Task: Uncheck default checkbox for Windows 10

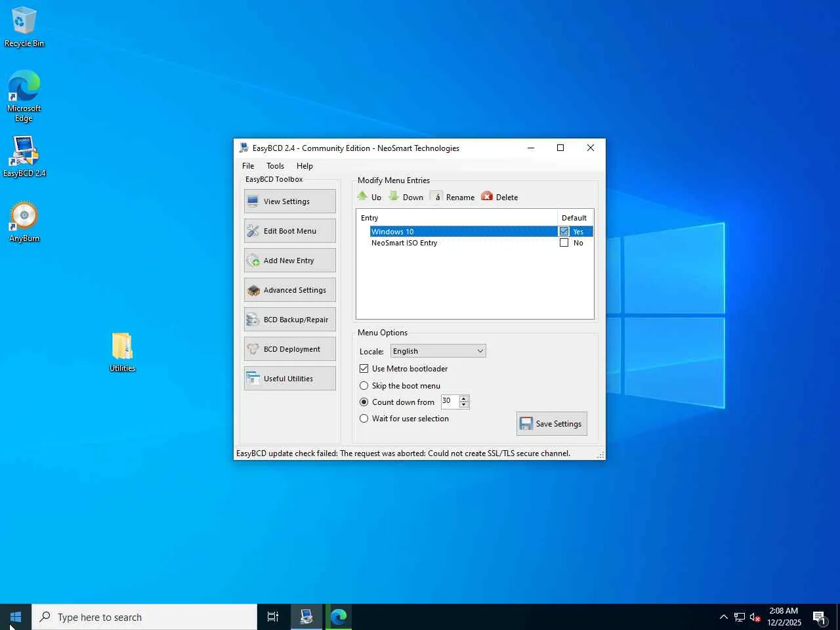Action: (x=564, y=232)
